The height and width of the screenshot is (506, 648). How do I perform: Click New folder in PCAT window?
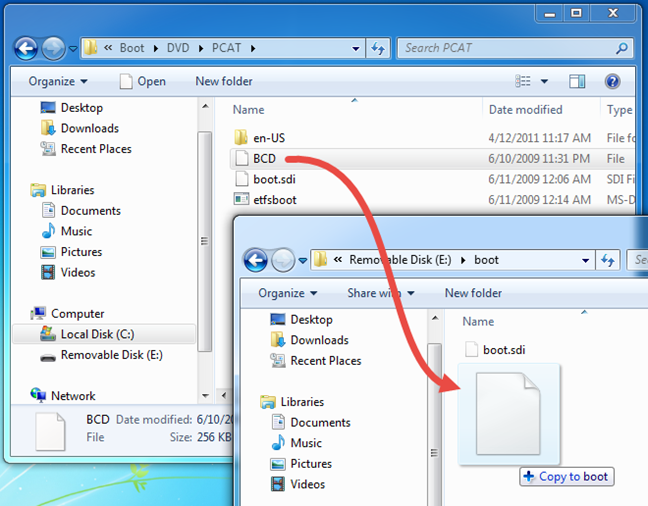(224, 81)
